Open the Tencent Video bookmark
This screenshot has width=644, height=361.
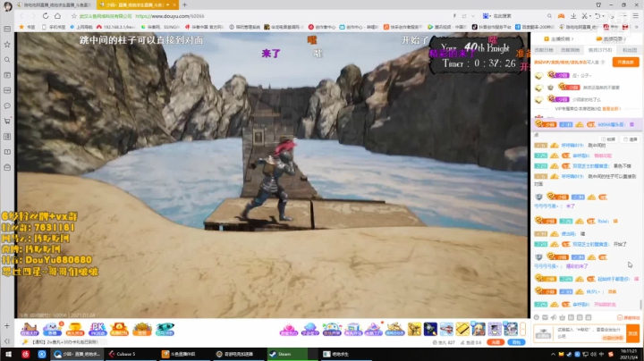point(447,27)
